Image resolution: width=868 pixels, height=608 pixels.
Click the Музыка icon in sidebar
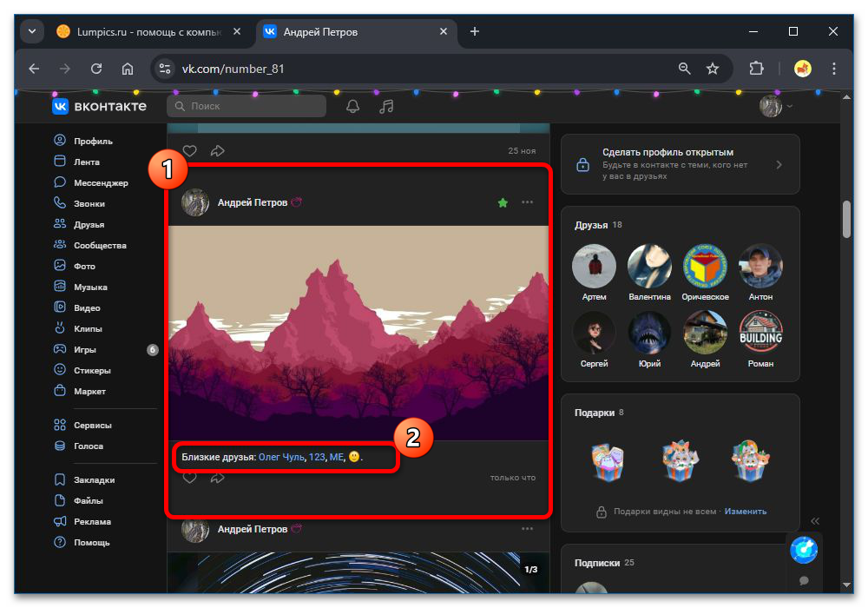tap(60, 287)
